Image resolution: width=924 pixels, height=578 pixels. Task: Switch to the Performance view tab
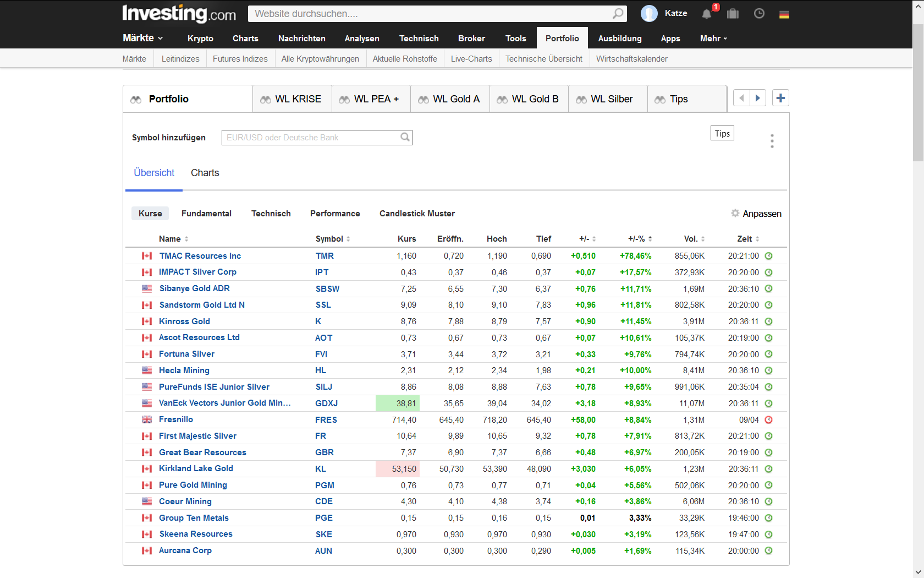point(335,214)
